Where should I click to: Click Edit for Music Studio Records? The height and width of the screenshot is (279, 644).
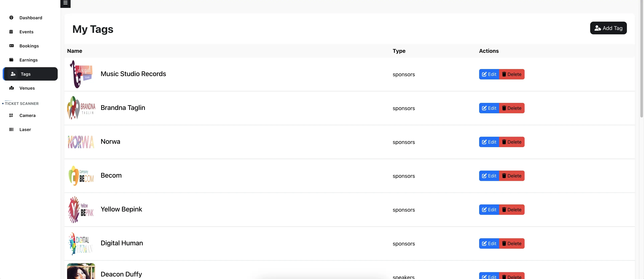(489, 74)
